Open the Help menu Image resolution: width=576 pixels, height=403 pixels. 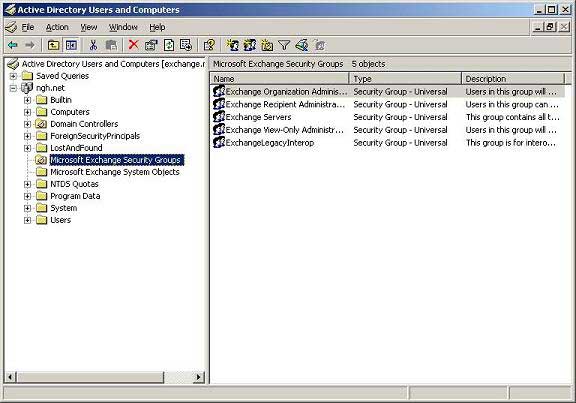click(157, 27)
